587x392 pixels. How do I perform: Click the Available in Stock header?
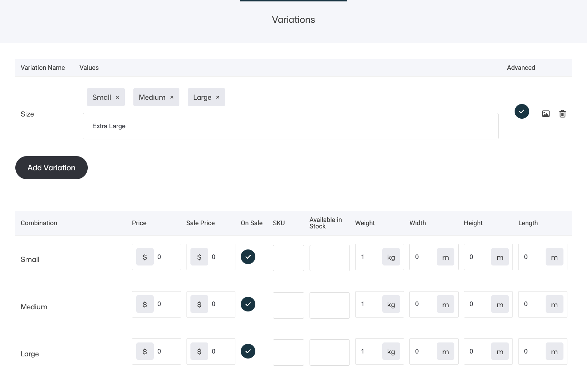tap(326, 223)
